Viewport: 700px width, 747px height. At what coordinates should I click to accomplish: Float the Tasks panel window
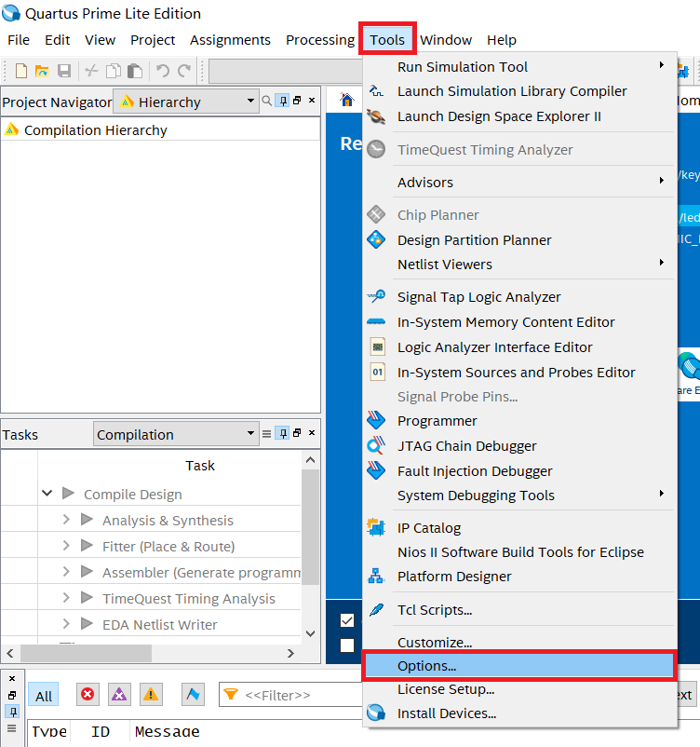click(x=297, y=432)
